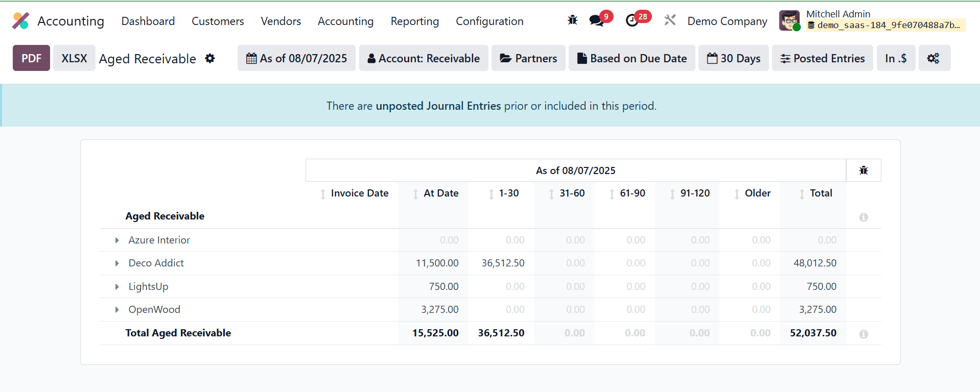Sort by 31-60 column arrows
This screenshot has width=980, height=392.
point(551,194)
